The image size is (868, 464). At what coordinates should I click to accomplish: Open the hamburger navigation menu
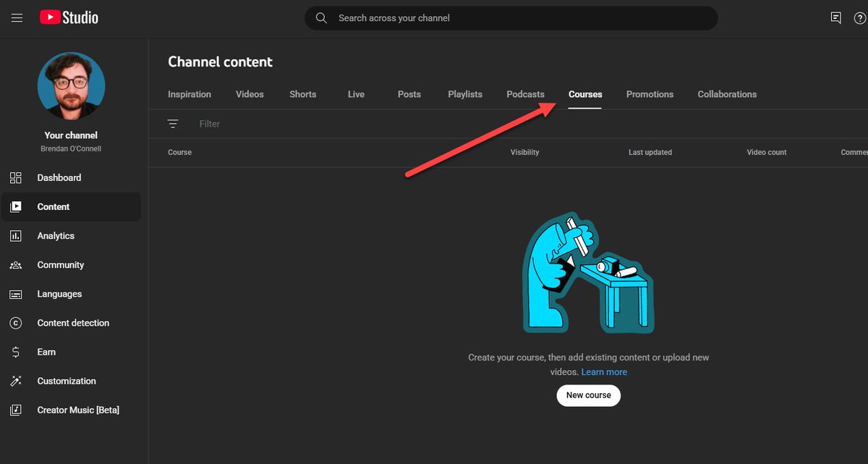point(17,17)
